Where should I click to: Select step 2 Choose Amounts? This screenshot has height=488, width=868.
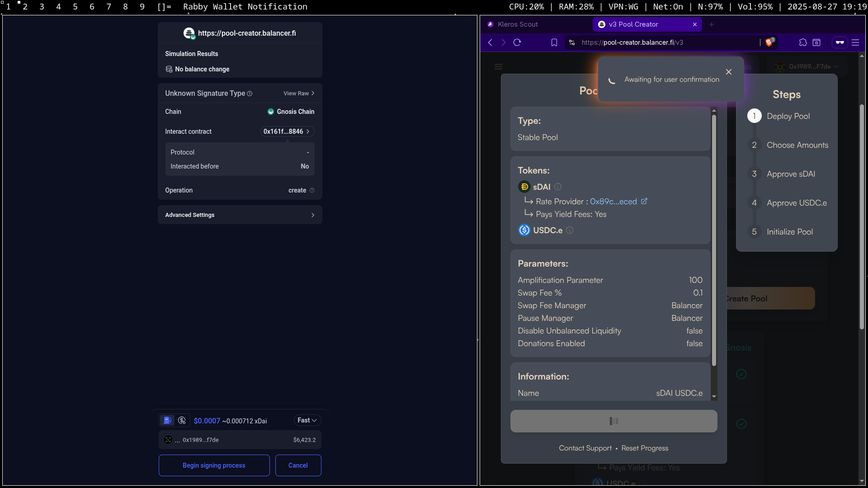tap(788, 145)
